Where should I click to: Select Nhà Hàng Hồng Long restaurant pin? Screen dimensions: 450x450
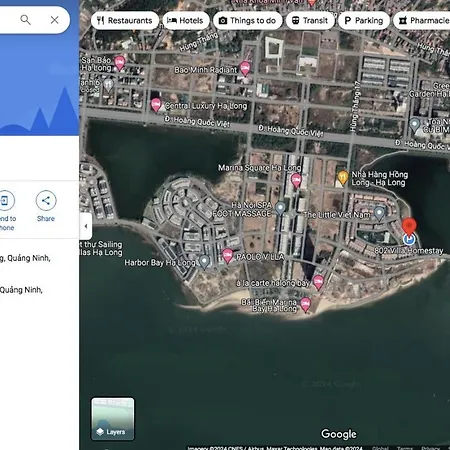point(342,177)
